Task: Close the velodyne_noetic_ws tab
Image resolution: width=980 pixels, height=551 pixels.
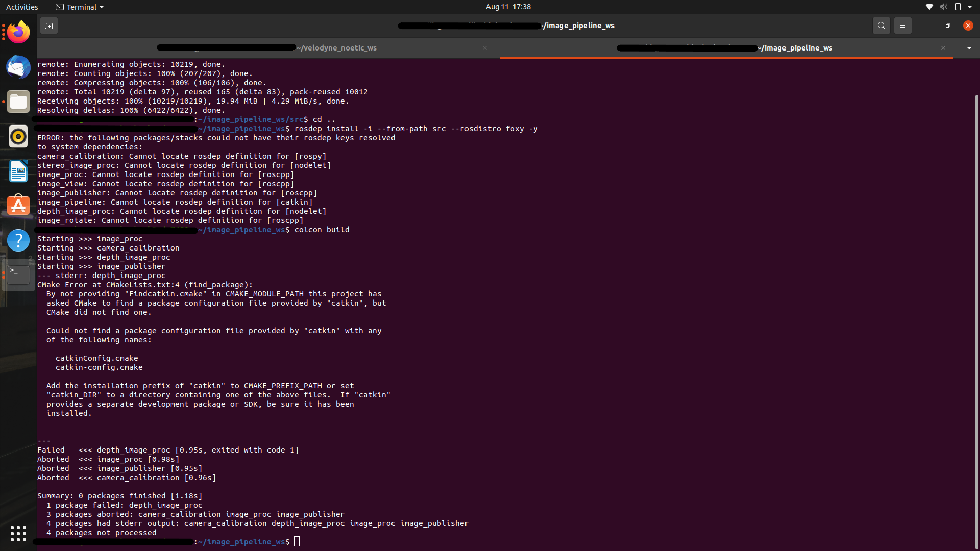Action: coord(485,48)
